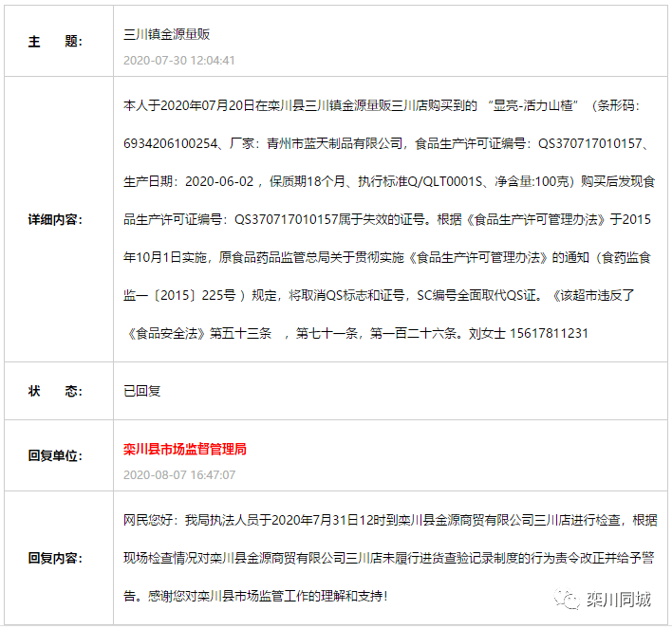
Task: Click the 状态 row label
Action: pos(55,391)
